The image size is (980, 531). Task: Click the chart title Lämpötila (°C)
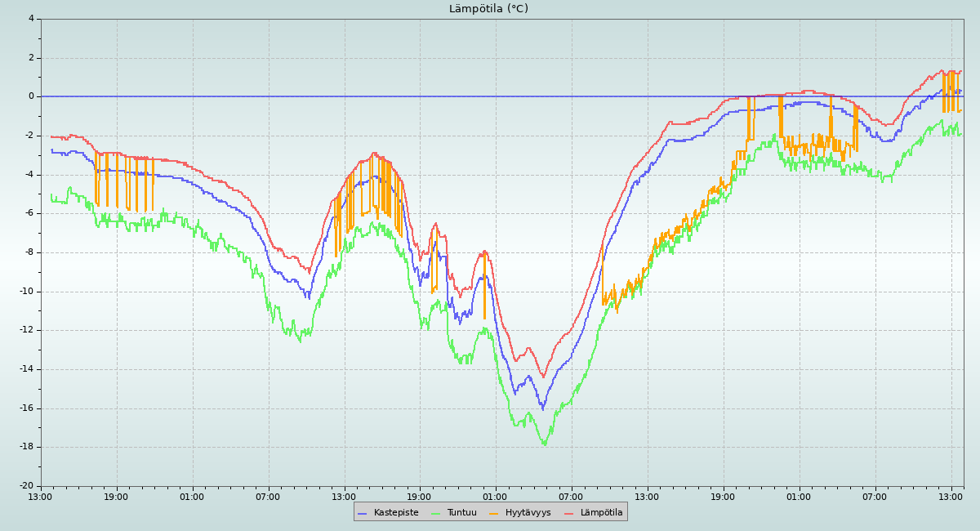(x=488, y=9)
